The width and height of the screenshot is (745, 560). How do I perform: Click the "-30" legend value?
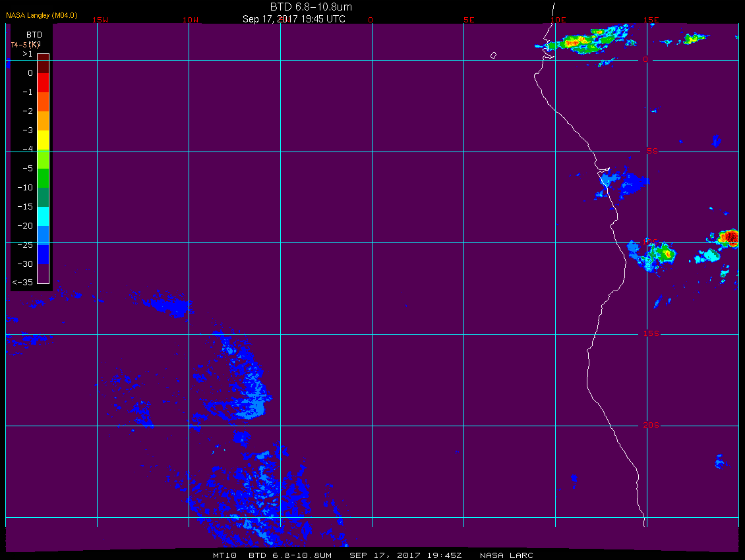tap(25, 264)
